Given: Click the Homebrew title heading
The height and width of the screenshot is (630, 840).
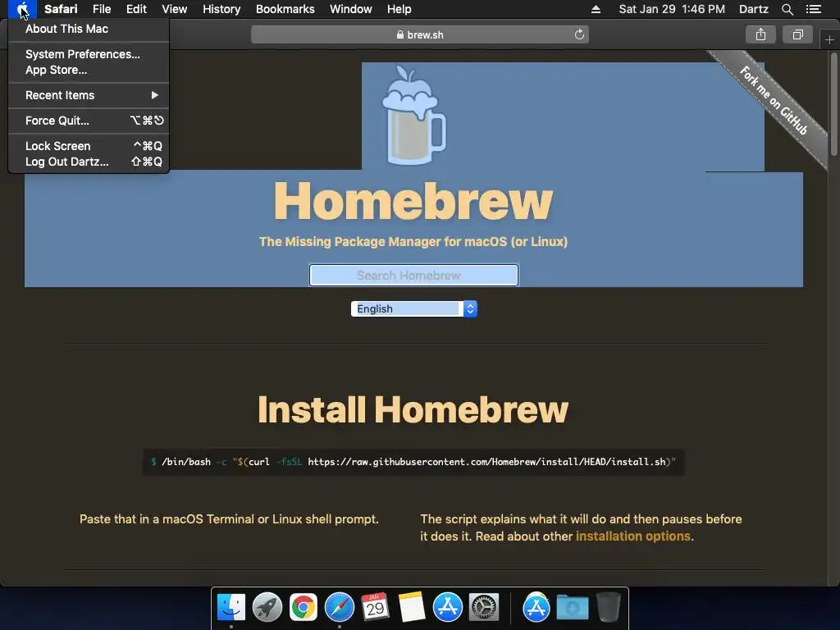Looking at the screenshot, I should (413, 201).
